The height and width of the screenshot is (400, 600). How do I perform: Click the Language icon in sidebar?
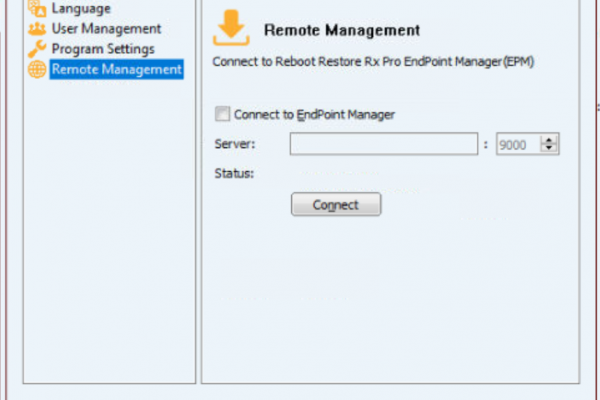click(37, 8)
